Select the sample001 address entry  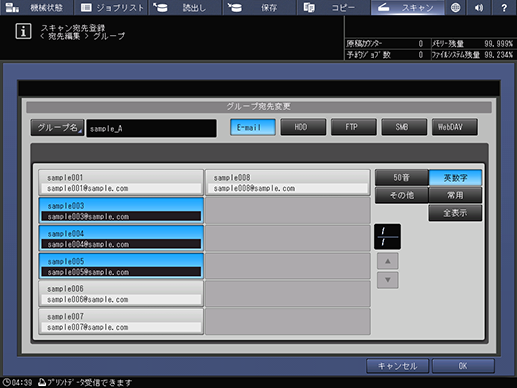tap(121, 182)
